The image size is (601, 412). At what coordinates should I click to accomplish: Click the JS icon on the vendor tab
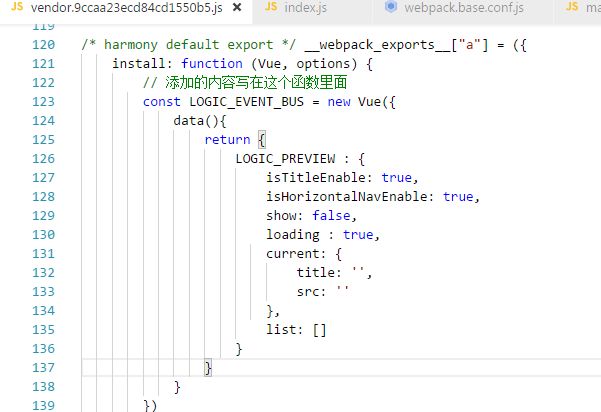17,7
